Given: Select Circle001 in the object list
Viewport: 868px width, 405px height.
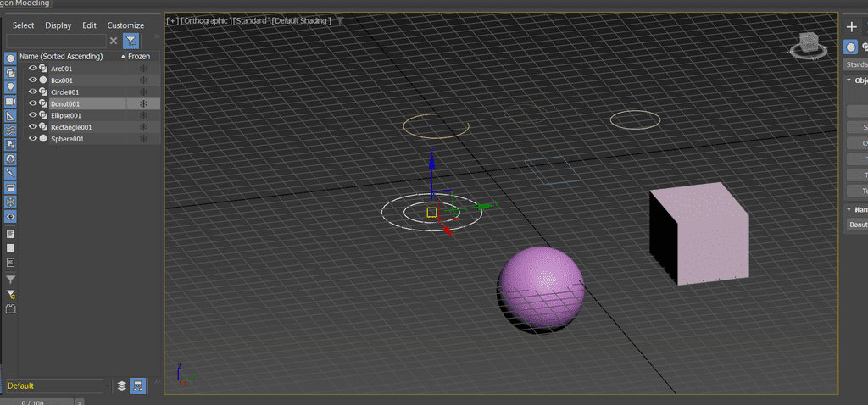Looking at the screenshot, I should tap(64, 92).
